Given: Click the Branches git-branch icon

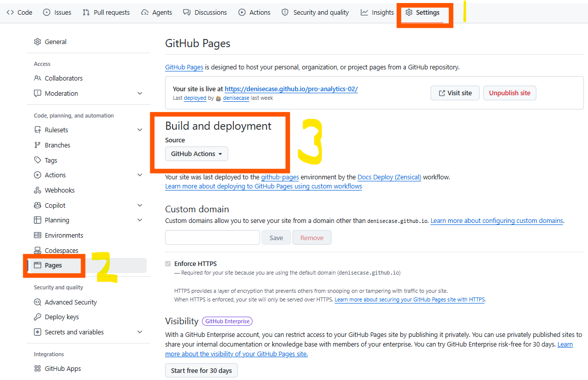Looking at the screenshot, I should coord(37,145).
